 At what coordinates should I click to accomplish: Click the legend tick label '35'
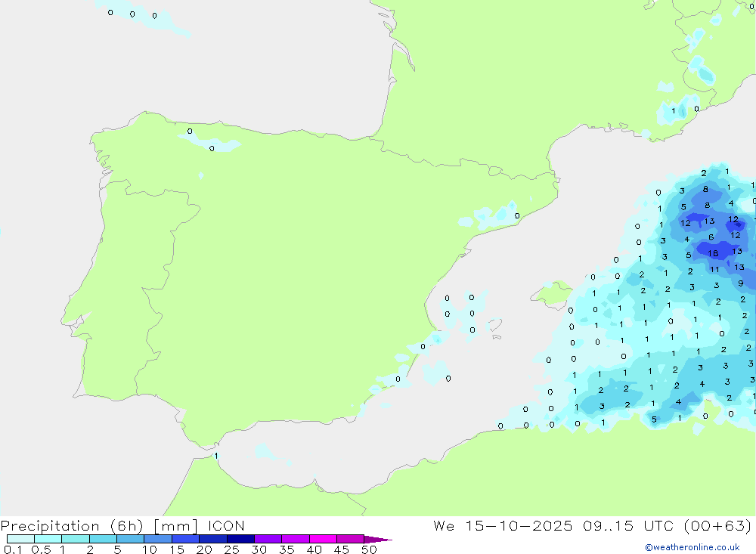pyautogui.click(x=287, y=549)
